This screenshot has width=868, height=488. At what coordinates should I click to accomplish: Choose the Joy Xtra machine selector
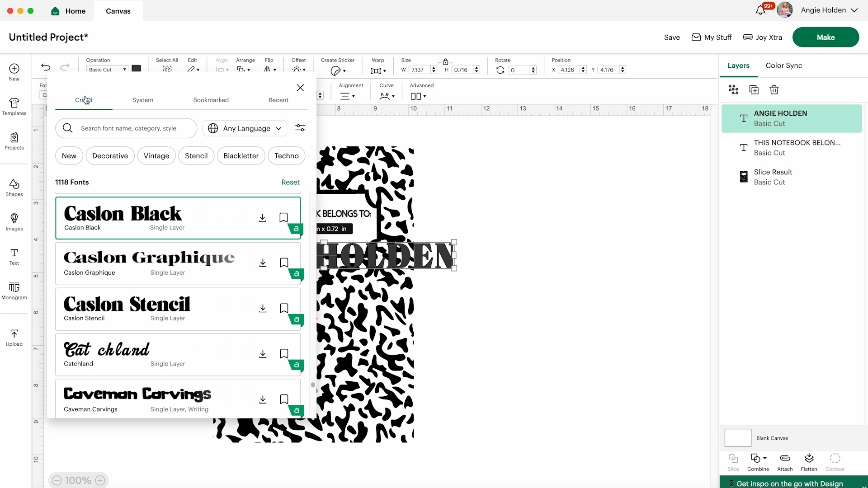point(763,37)
